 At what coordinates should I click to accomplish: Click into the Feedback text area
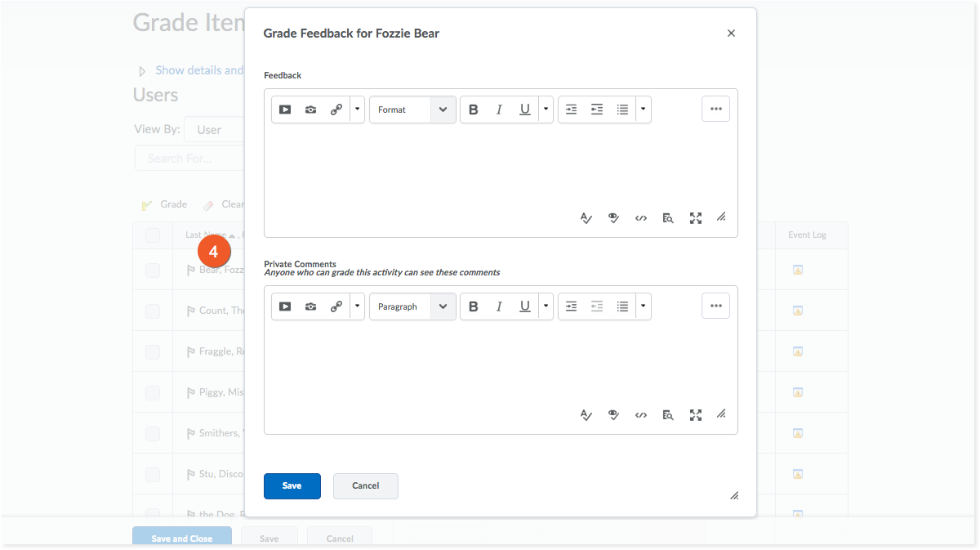[500, 168]
